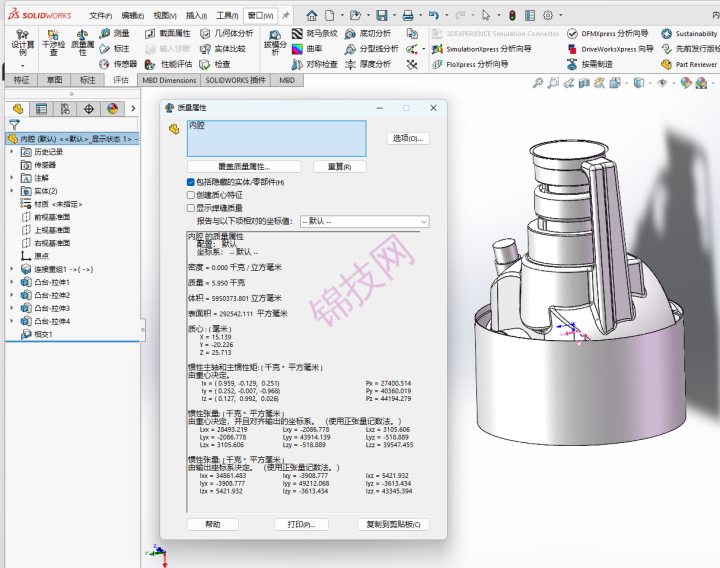Switch to the DisplayManager appearance tab icon
The image size is (720, 568).
[x=112, y=109]
